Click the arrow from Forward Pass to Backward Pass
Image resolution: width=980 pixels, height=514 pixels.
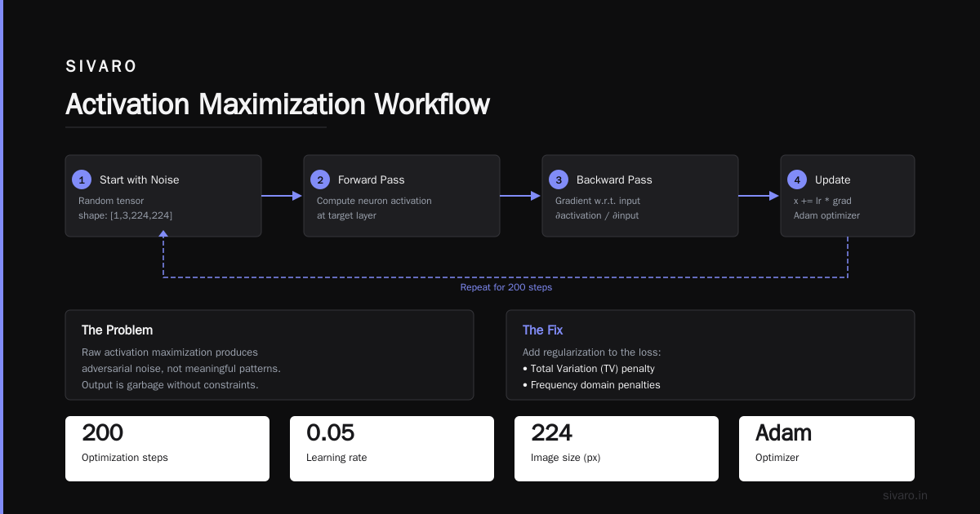(x=520, y=196)
